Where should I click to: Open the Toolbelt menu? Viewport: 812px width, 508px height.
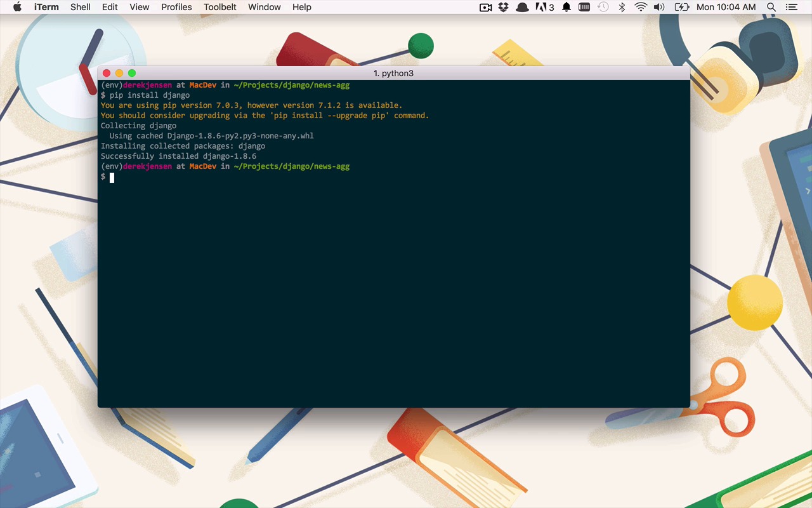220,7
